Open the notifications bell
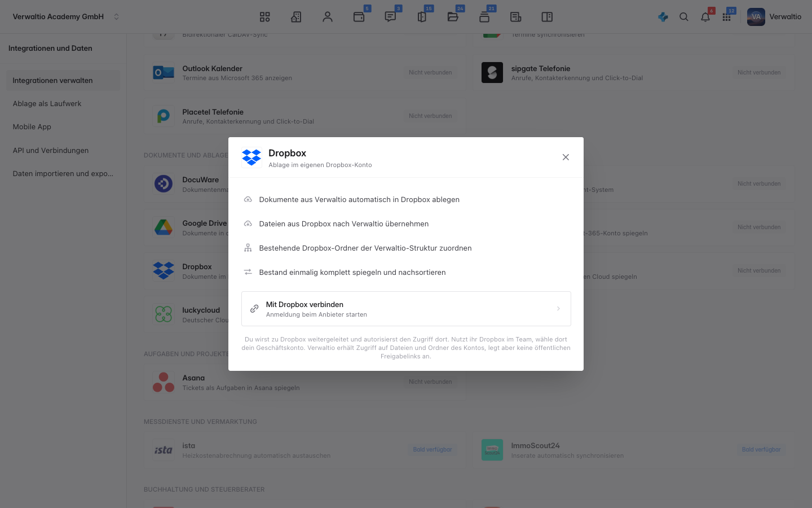812x508 pixels. [x=705, y=17]
